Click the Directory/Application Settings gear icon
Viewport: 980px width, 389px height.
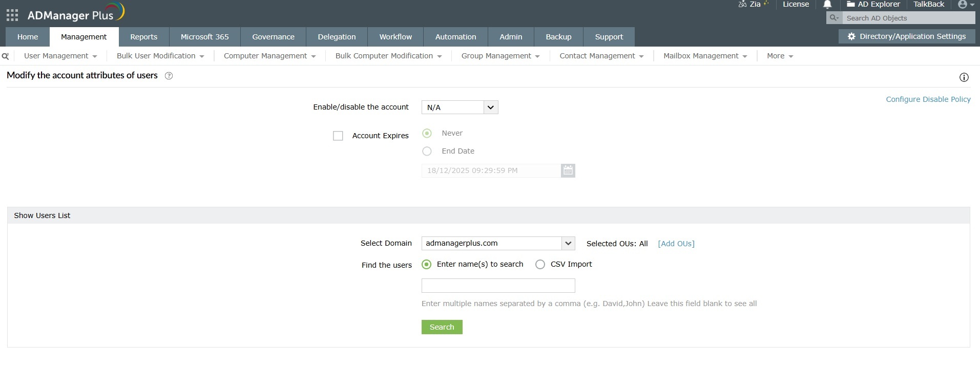[851, 36]
